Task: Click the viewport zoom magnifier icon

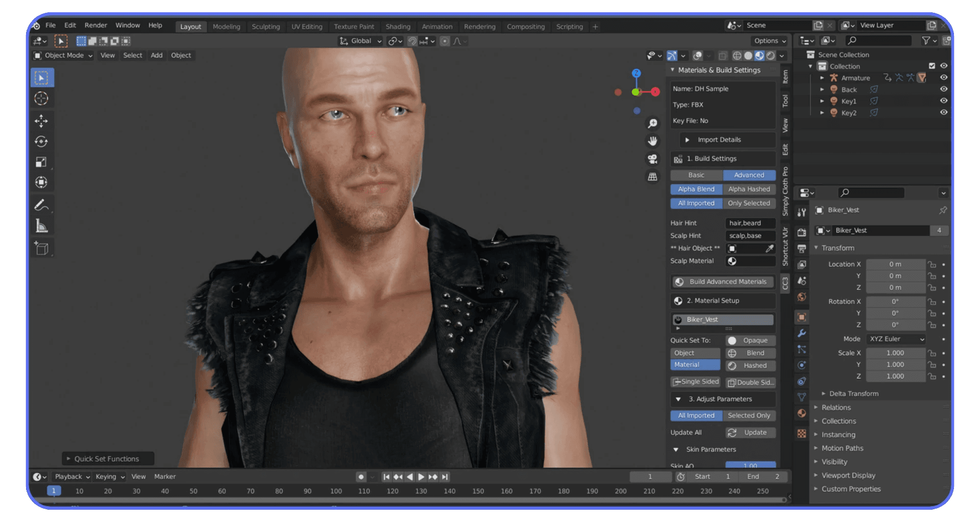Action: coord(653,123)
